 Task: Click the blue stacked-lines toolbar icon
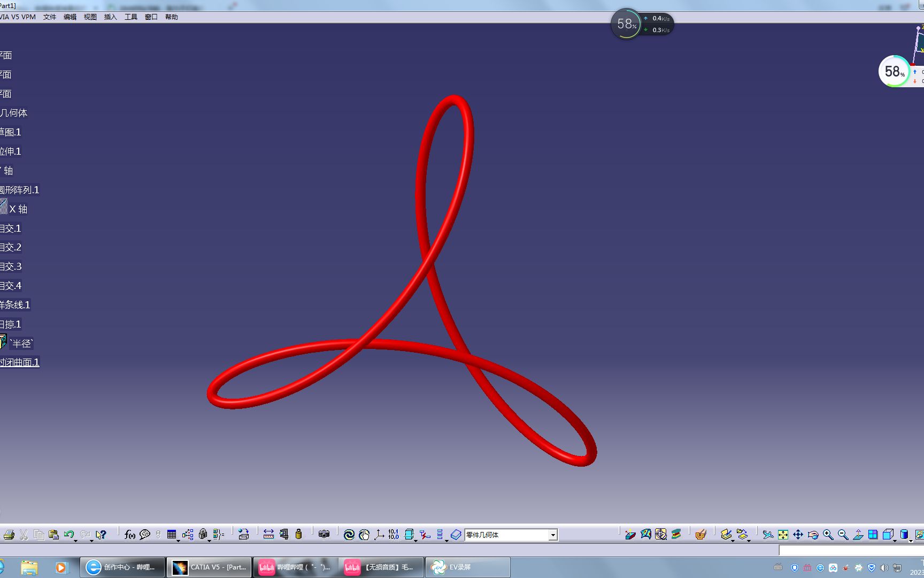tap(440, 534)
